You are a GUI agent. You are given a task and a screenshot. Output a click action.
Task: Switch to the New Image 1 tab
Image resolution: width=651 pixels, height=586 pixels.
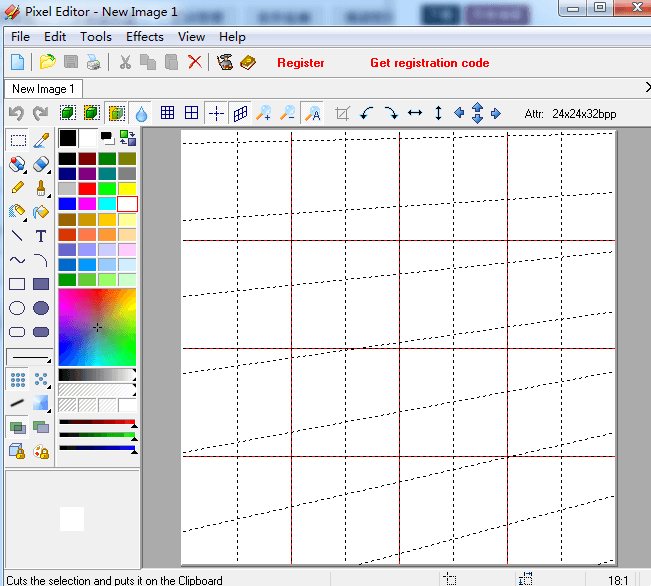[x=43, y=89]
